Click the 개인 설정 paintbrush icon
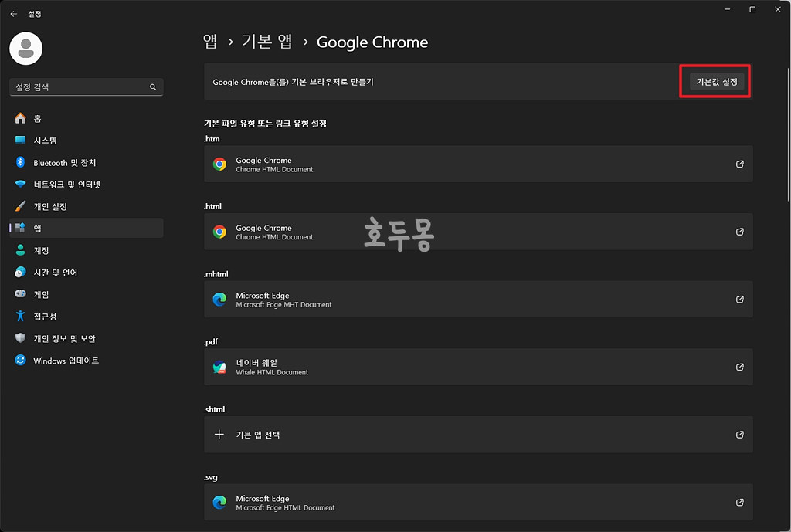The height and width of the screenshot is (532, 791). [x=20, y=206]
